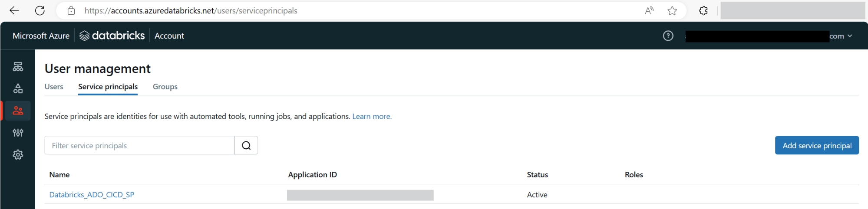The width and height of the screenshot is (868, 209).
Task: Open Workspaces from the sidebar
Action: pyautogui.click(x=18, y=67)
